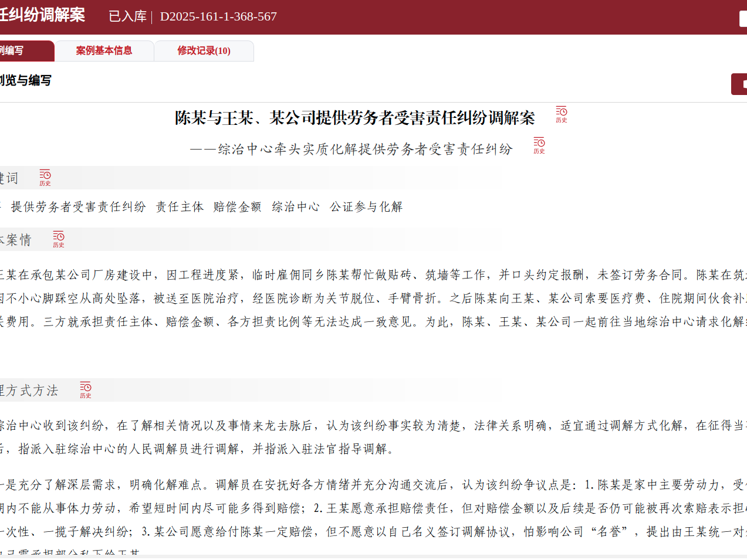Screen dimensions: 747x560
Task: Click the case title 陈某与王某、某公司 heading
Action: 354,118
